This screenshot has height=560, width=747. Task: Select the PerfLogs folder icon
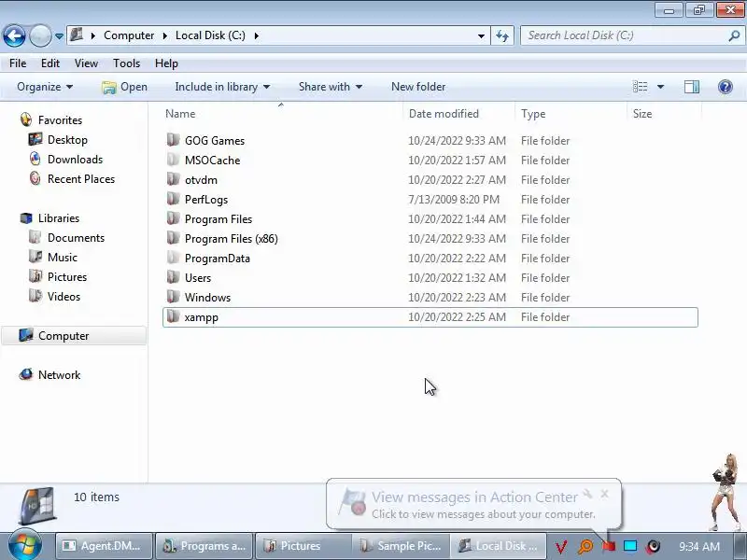pyautogui.click(x=174, y=199)
